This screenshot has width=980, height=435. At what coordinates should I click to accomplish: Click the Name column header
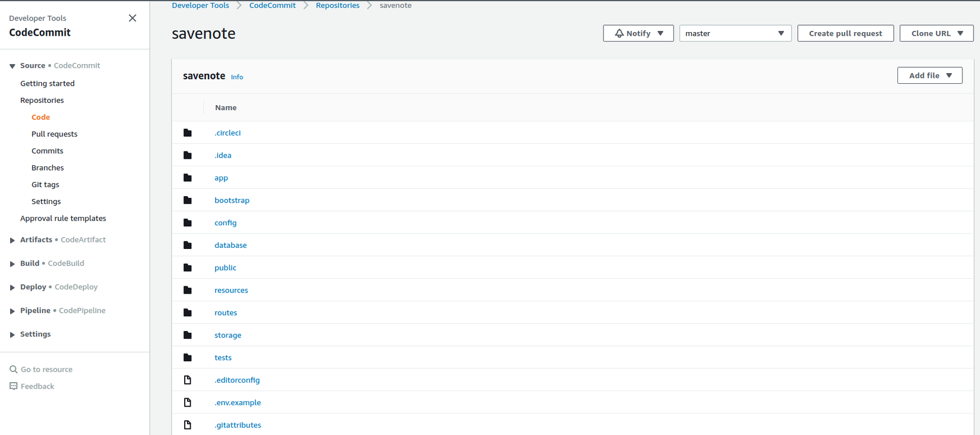[x=226, y=108]
